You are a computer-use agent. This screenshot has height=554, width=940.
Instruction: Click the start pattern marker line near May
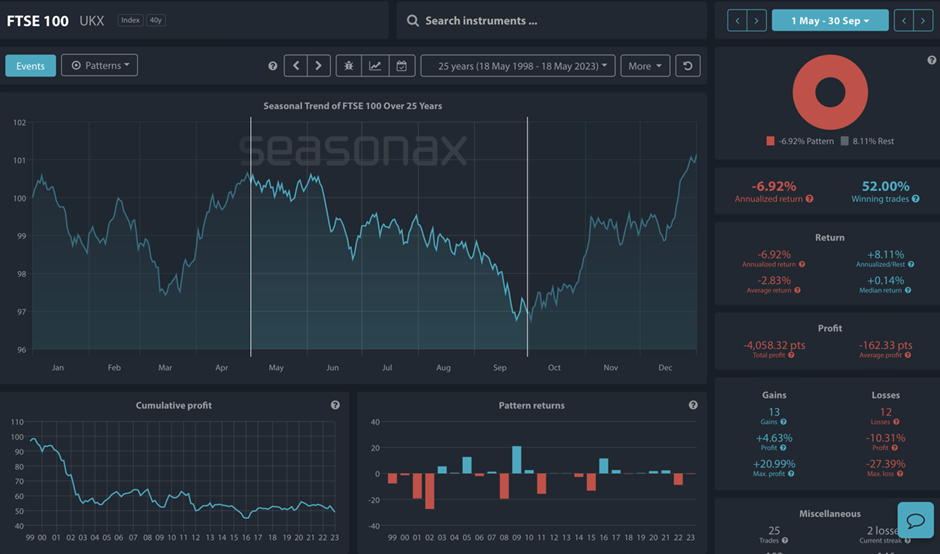pyautogui.click(x=251, y=237)
